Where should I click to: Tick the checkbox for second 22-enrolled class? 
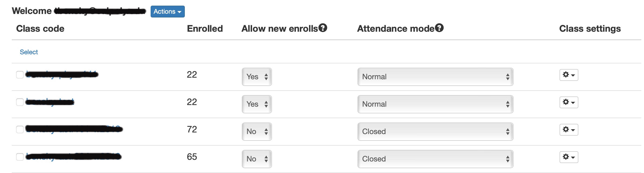[20, 102]
